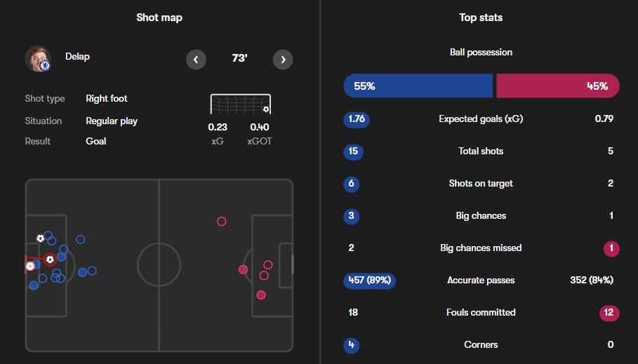Viewport: 638px width, 364px height.
Task: Click the Shot map panel heading
Action: (x=159, y=18)
